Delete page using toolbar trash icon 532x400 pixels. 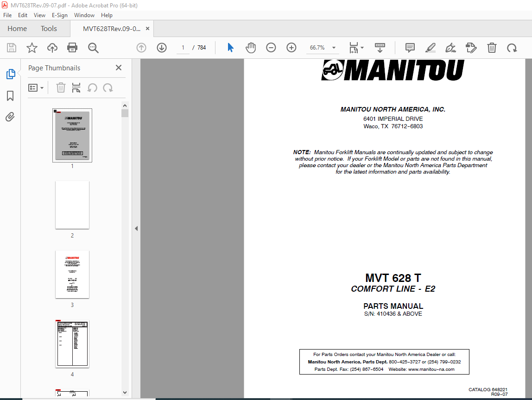[x=492, y=48]
